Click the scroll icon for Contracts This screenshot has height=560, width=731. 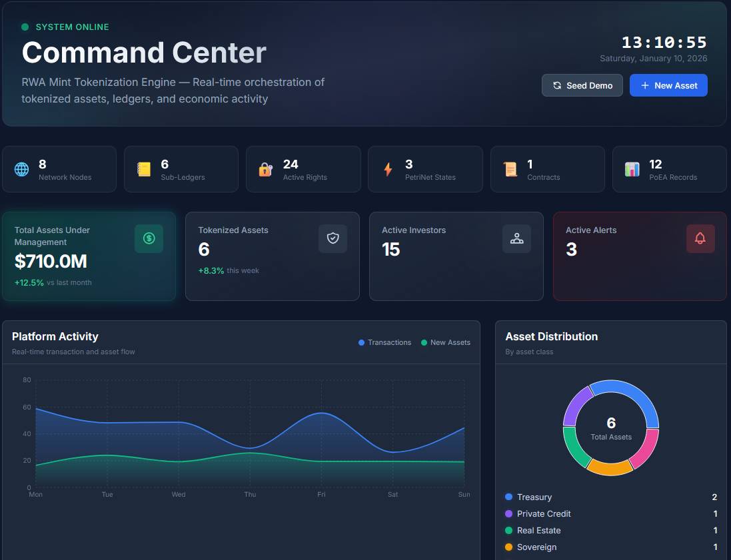pos(510,169)
